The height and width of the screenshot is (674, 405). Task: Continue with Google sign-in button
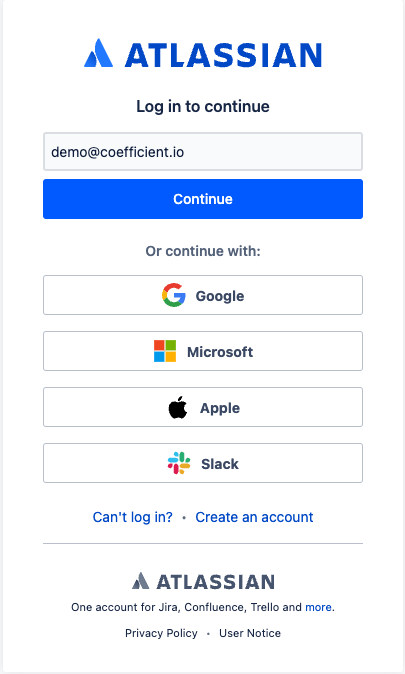[x=203, y=295]
